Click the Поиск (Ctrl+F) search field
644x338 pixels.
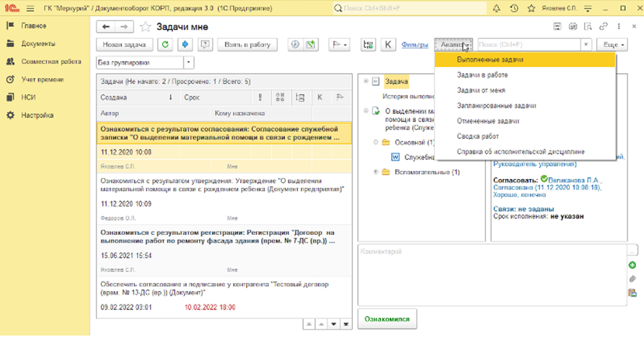point(529,45)
